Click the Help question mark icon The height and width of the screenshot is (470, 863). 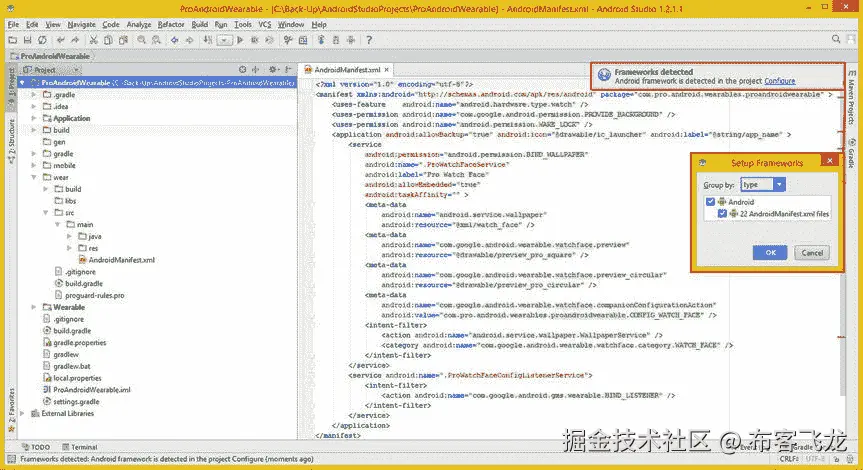pyautogui.click(x=369, y=40)
